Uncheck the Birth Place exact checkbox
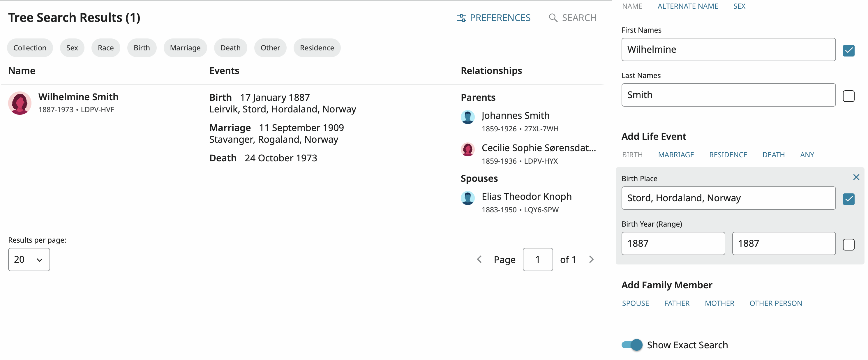The image size is (868, 360). coord(848,199)
